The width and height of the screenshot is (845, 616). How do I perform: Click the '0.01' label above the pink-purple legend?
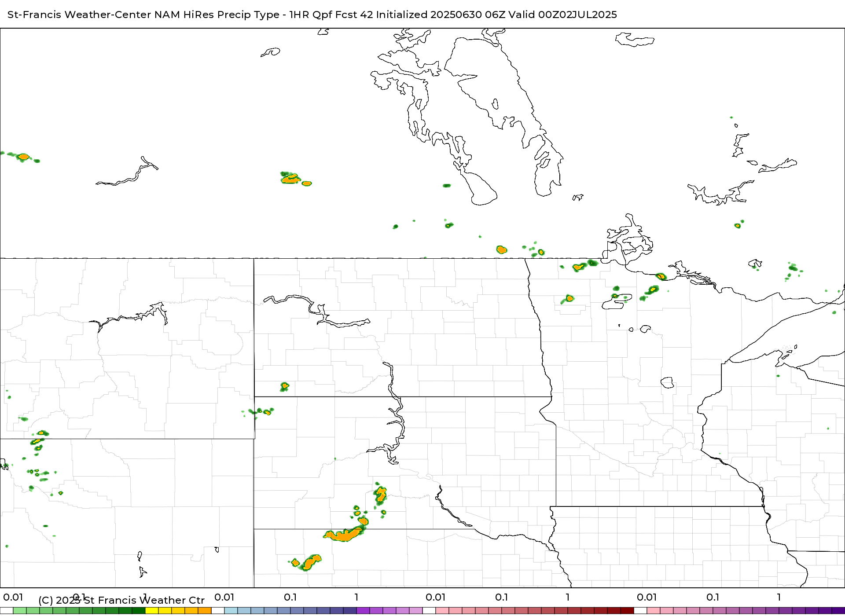[x=647, y=597]
